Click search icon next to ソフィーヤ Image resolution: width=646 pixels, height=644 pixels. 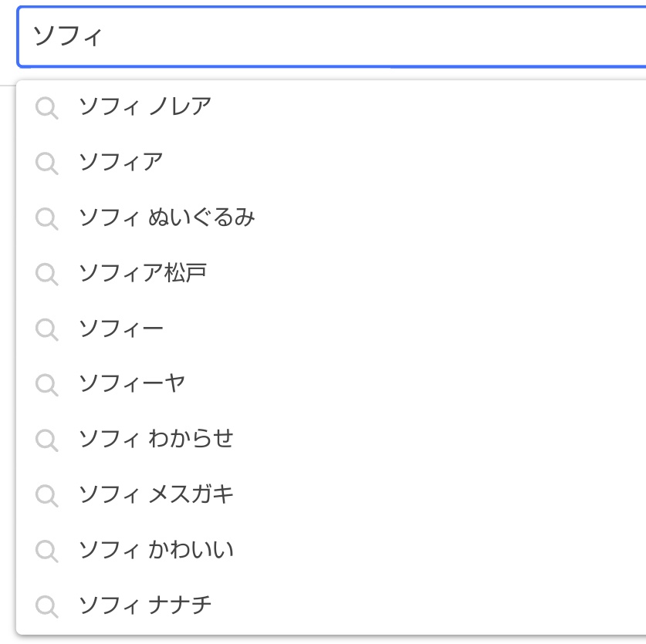[x=46, y=385]
